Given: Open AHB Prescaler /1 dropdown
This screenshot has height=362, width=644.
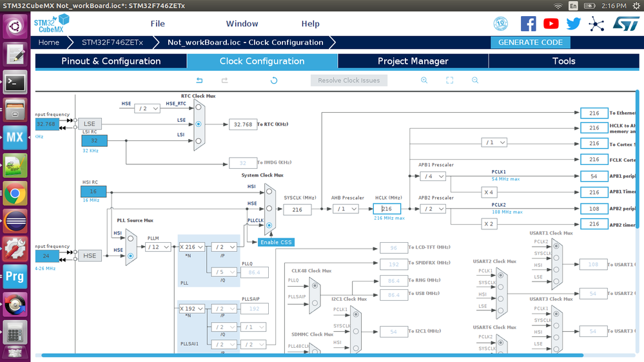Looking at the screenshot, I should (x=346, y=209).
